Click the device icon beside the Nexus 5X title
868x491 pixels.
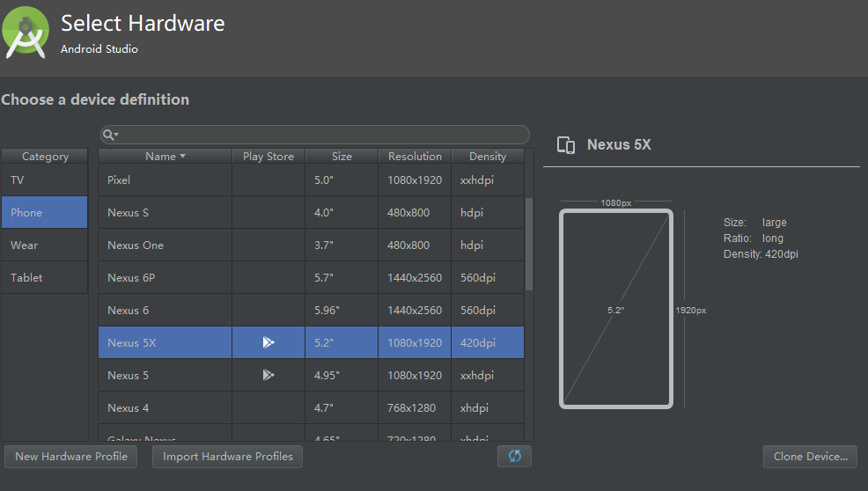(x=566, y=145)
